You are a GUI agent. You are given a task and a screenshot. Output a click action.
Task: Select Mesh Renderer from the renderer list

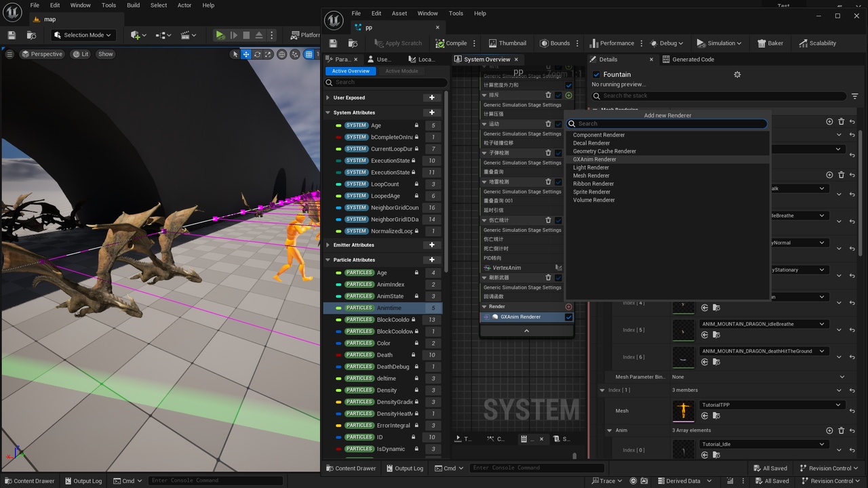pyautogui.click(x=591, y=176)
